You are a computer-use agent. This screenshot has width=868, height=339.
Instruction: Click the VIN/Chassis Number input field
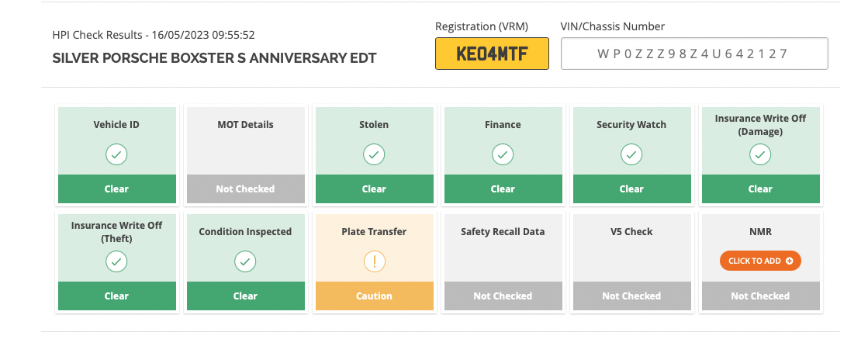(694, 54)
